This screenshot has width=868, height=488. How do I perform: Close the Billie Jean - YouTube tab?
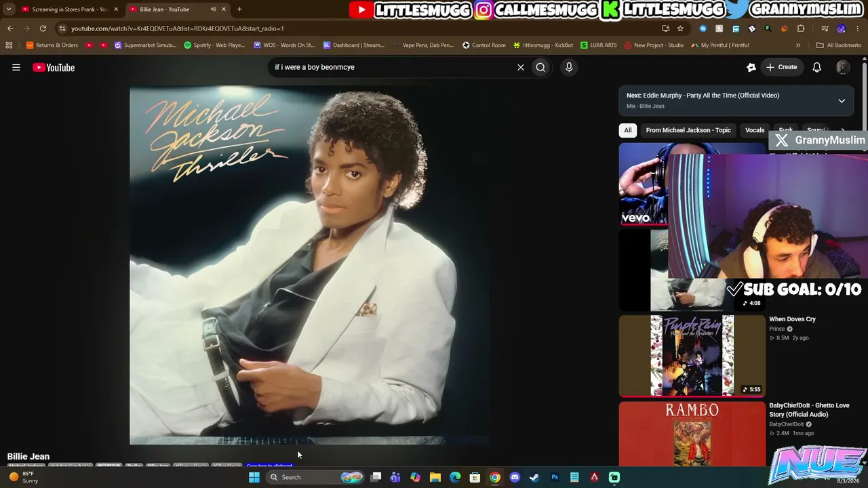point(224,9)
